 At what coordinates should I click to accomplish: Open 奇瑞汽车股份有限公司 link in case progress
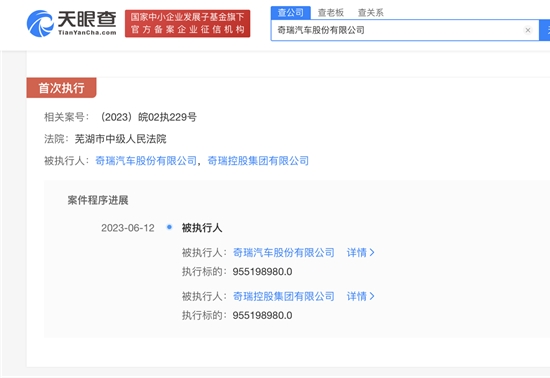283,252
